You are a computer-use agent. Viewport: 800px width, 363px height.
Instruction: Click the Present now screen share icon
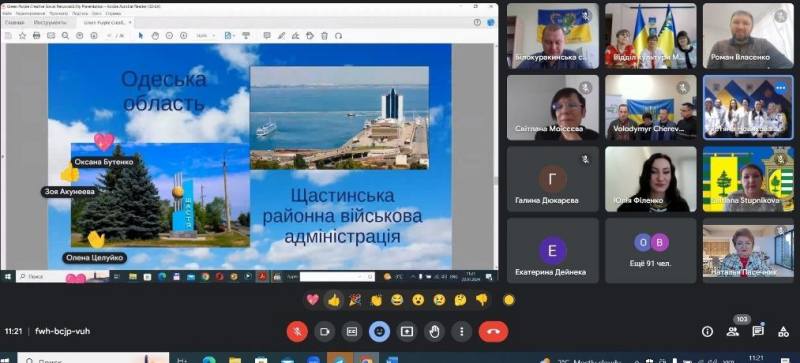point(407,331)
